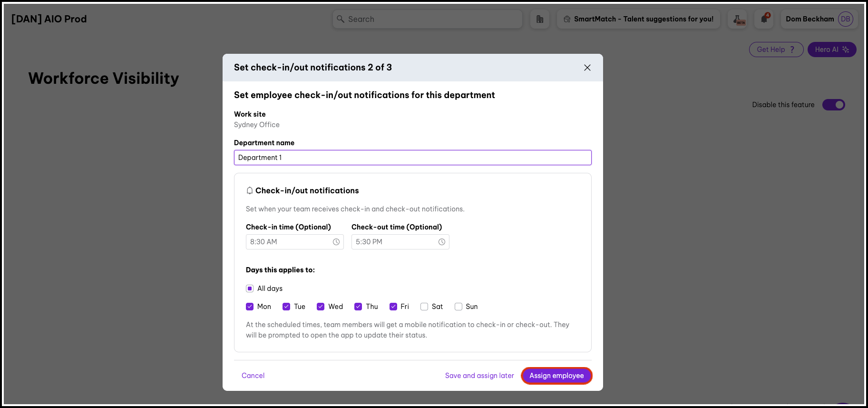This screenshot has width=868, height=408.
Task: Check the Sun checkbox
Action: 458,307
